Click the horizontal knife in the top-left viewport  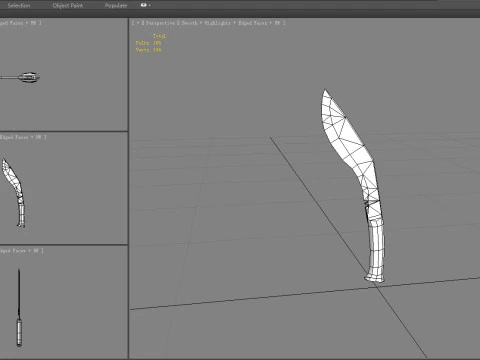(x=20, y=78)
